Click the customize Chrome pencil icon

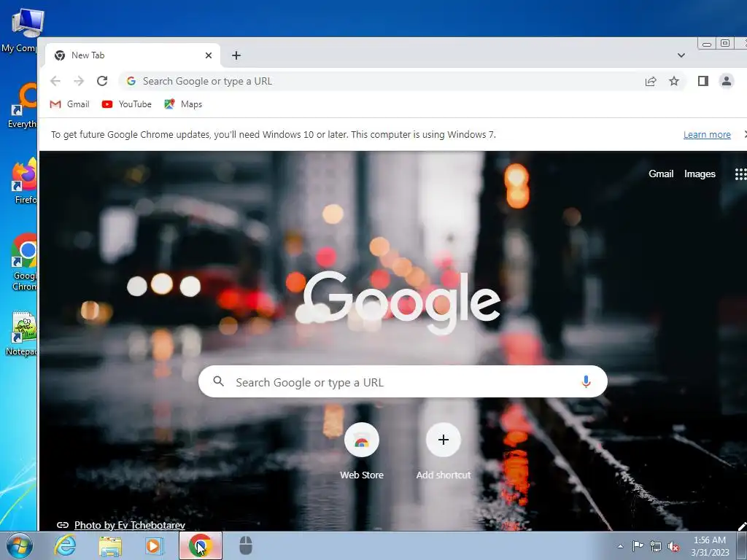point(742,526)
